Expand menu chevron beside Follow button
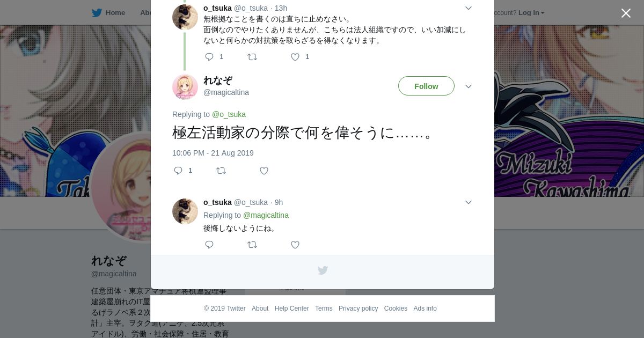Screen dimensions: 644x338 (x=469, y=86)
